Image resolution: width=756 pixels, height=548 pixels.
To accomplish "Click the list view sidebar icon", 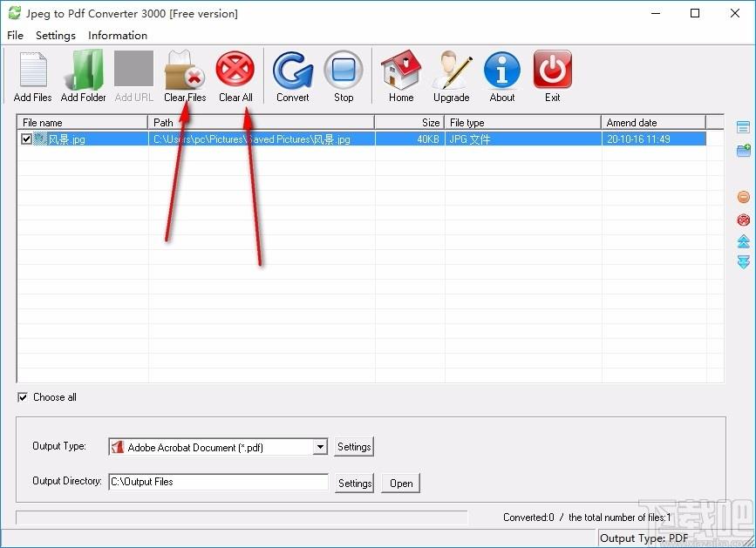I will pyautogui.click(x=743, y=127).
